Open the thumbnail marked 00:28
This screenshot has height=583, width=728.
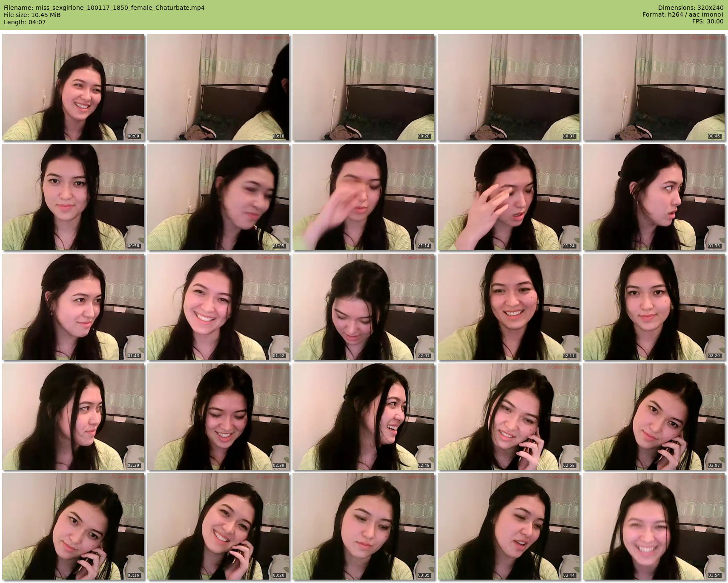click(364, 87)
